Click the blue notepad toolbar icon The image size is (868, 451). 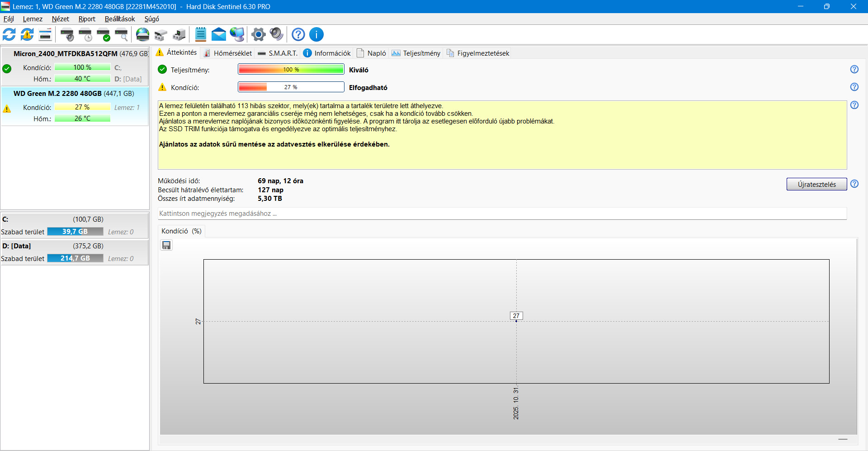click(x=200, y=34)
